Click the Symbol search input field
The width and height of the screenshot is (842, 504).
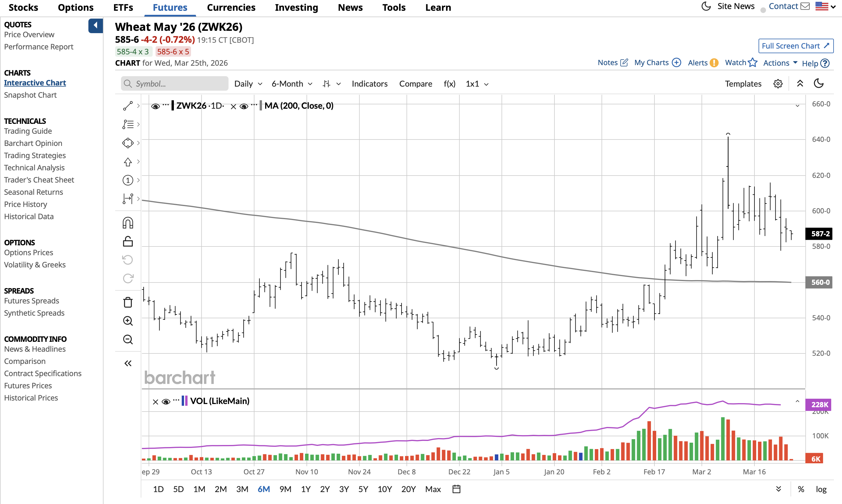tap(174, 84)
